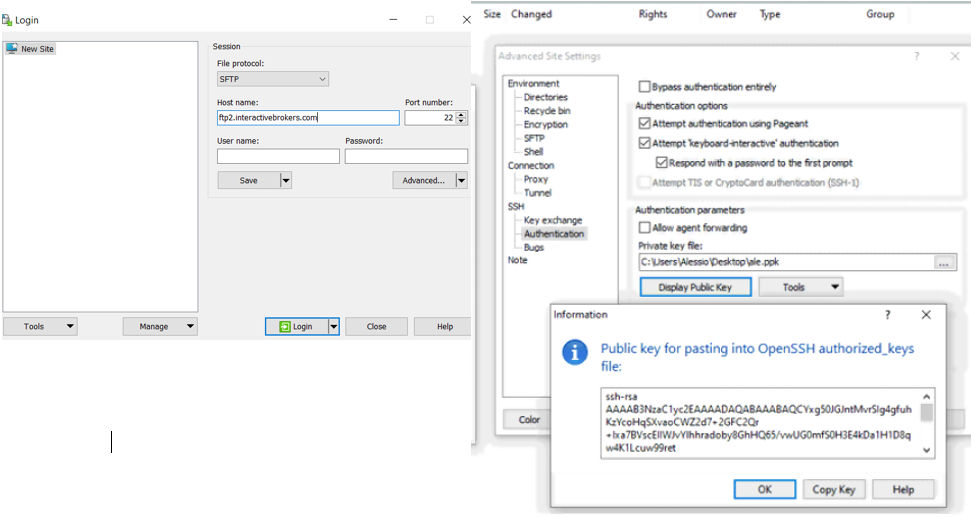Select Bugs tree item
Viewport: 971px width, 517px height.
[x=533, y=247]
